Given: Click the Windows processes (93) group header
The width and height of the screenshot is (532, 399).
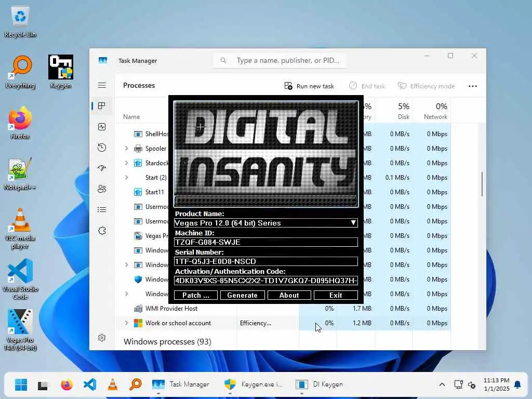Looking at the screenshot, I should (x=167, y=342).
